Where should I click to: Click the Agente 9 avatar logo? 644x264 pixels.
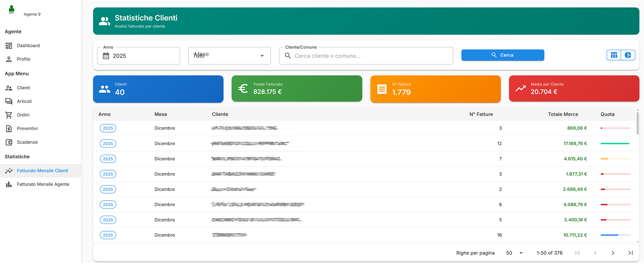[12, 10]
